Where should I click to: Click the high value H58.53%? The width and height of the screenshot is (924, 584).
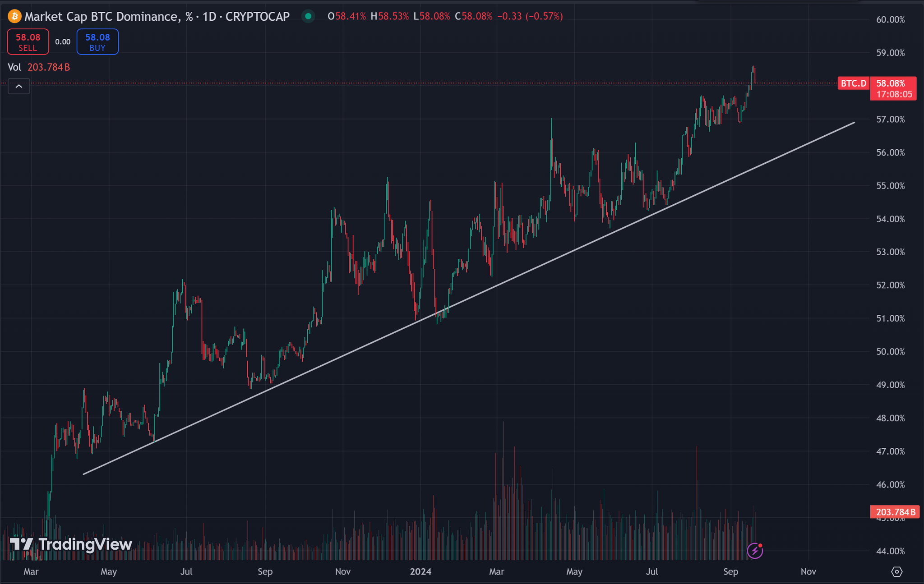[390, 17]
